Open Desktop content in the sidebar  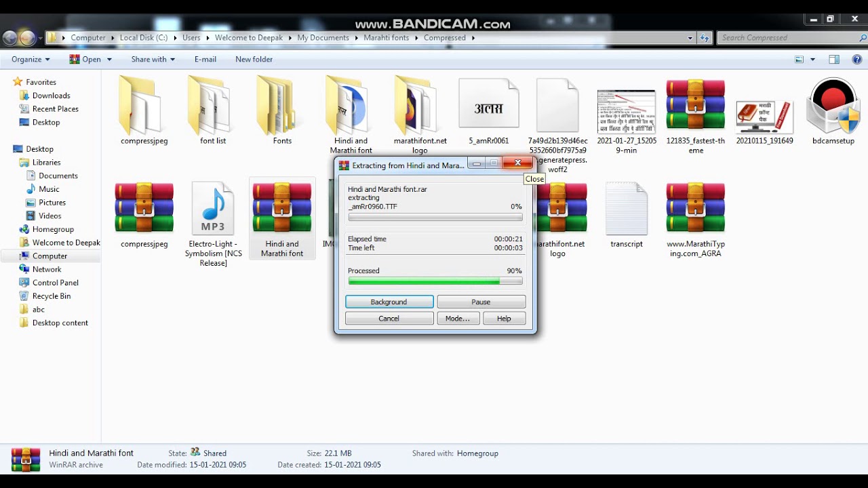[x=60, y=323]
